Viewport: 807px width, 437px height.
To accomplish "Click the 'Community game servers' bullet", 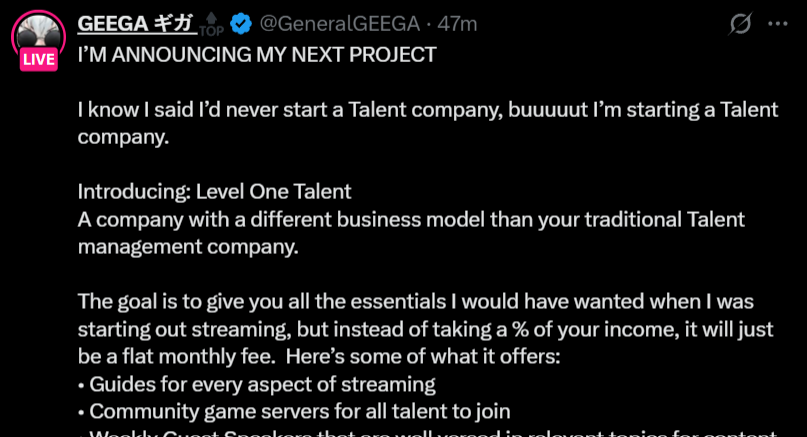I will [294, 411].
